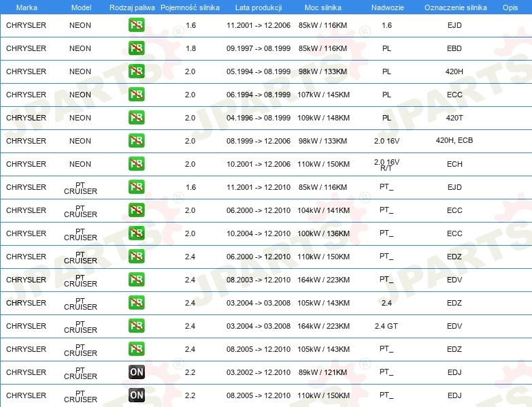Click petrol icon in Neon 1.8 EBD row
The height and width of the screenshot is (407, 532).
pyautogui.click(x=136, y=48)
